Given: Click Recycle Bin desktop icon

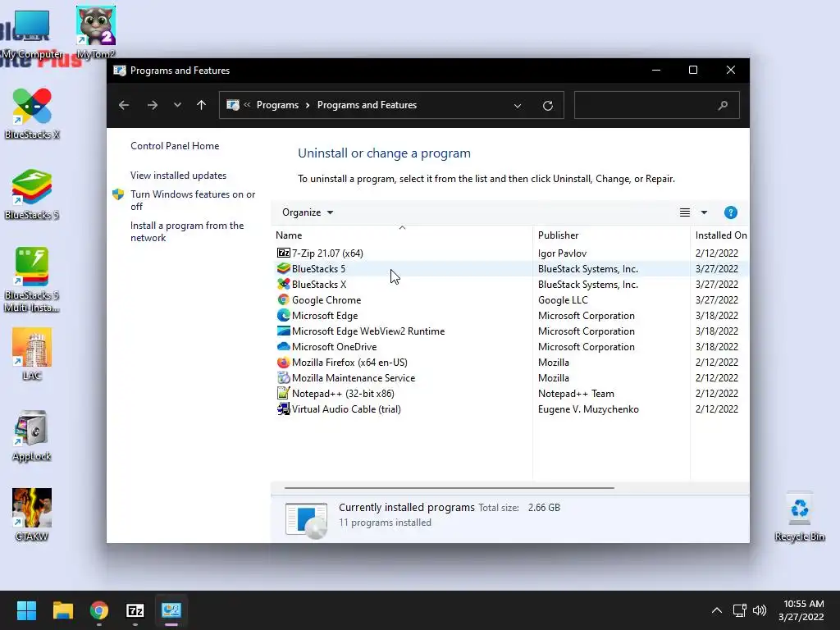Looking at the screenshot, I should [x=800, y=517].
